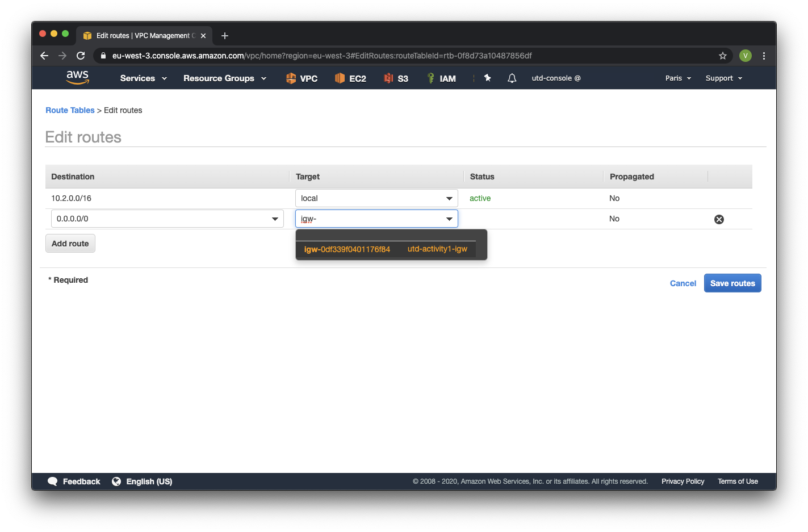This screenshot has width=808, height=532.
Task: Click the site lock icon
Action: [103, 56]
